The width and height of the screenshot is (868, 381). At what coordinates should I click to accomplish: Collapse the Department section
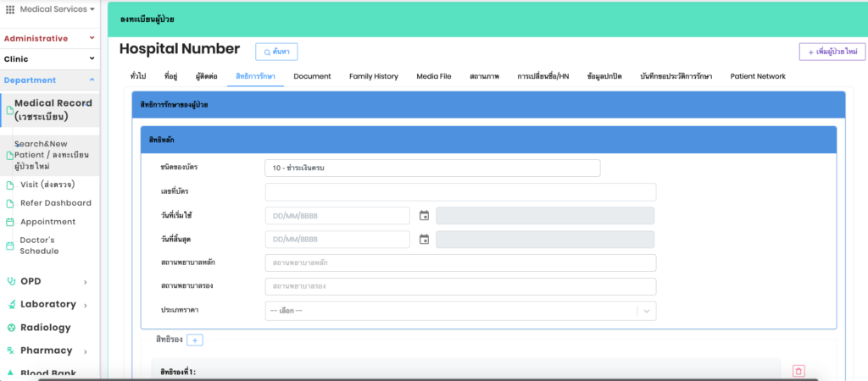click(x=92, y=80)
